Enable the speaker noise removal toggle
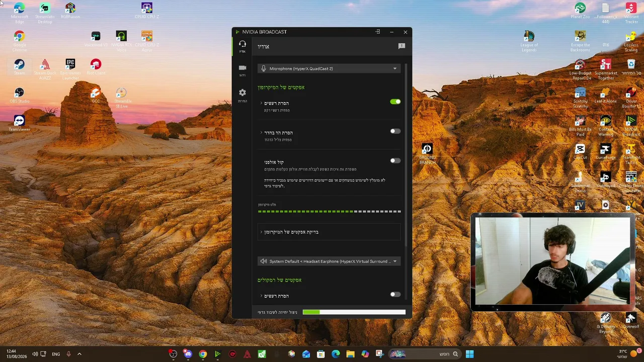644x362 pixels. pyautogui.click(x=395, y=295)
